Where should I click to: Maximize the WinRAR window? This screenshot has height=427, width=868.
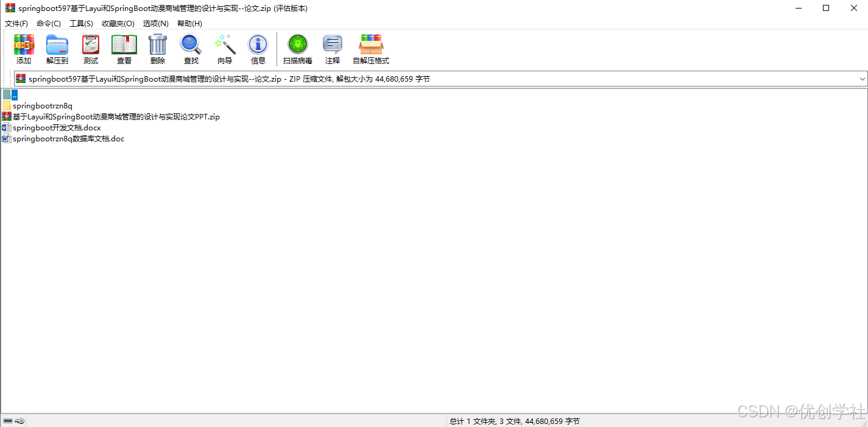point(826,9)
